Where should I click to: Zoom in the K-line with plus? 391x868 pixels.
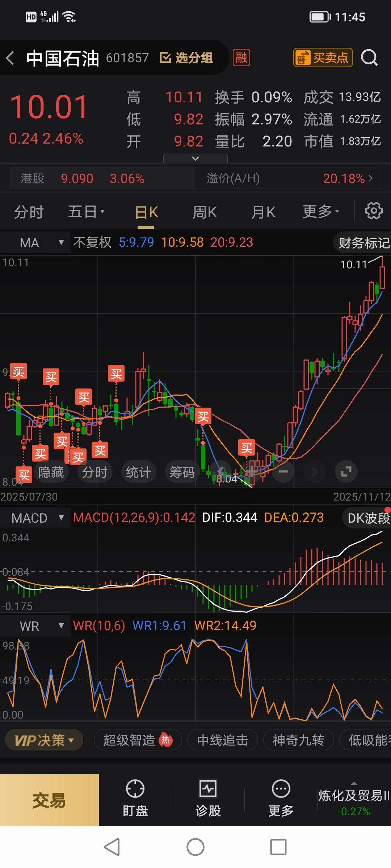click(252, 471)
